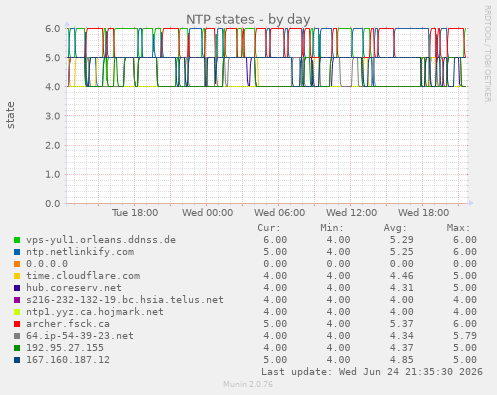Click legend label 192.95.27.155
Screen dimensions: 497x395
point(65,348)
